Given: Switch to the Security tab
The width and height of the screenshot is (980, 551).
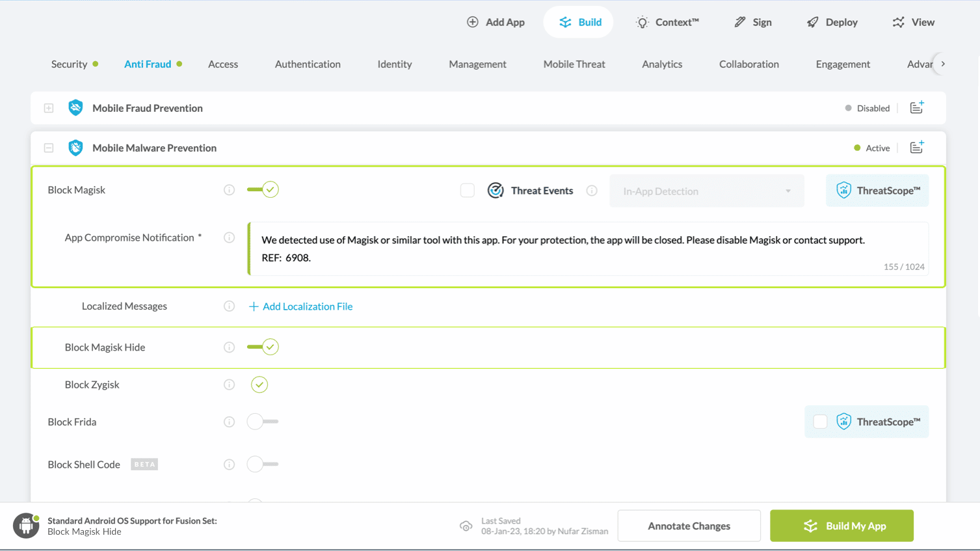Looking at the screenshot, I should (69, 64).
